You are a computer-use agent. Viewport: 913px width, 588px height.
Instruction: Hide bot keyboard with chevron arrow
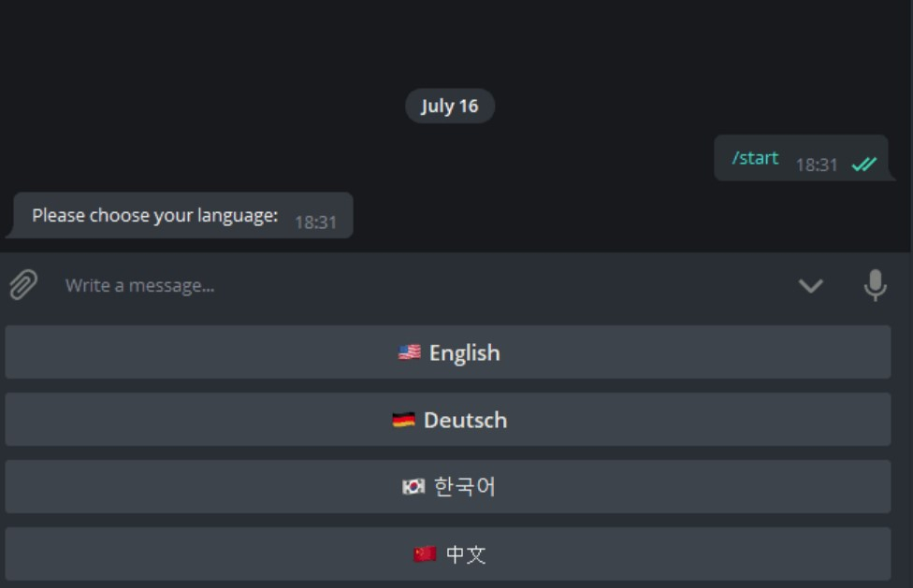[x=810, y=285]
